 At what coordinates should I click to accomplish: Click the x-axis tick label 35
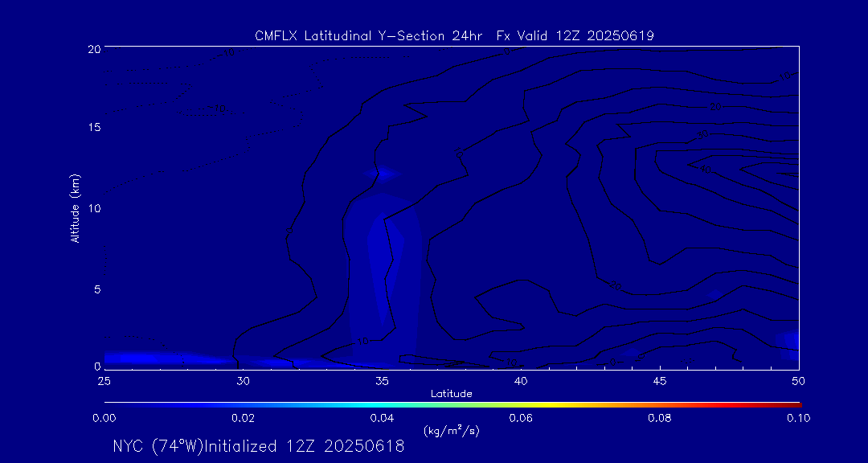[x=382, y=380]
